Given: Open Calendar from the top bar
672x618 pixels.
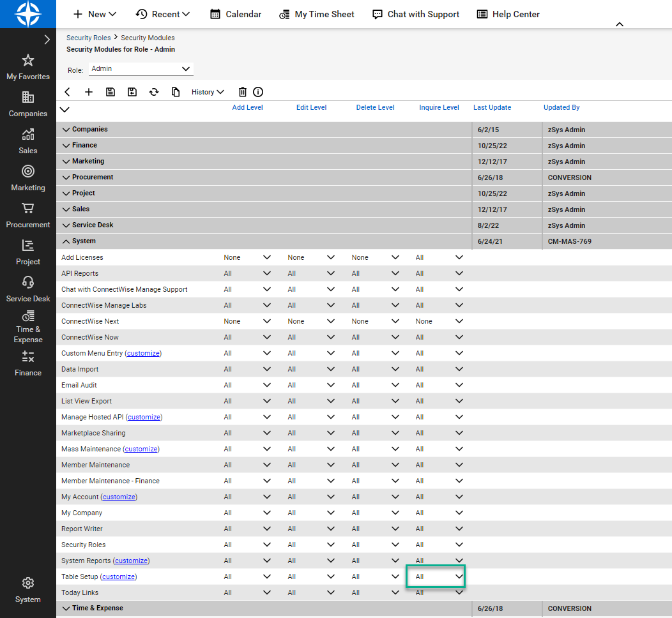Looking at the screenshot, I should [x=236, y=14].
